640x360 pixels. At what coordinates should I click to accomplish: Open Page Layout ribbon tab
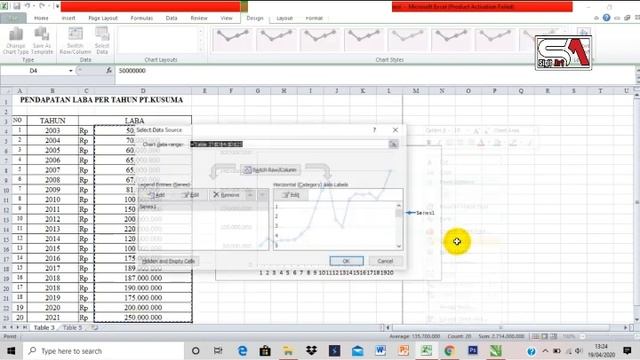103,18
